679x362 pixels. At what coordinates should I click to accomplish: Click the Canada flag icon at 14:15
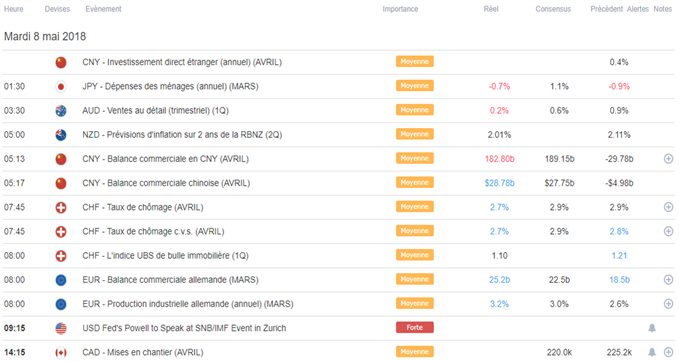(x=61, y=352)
